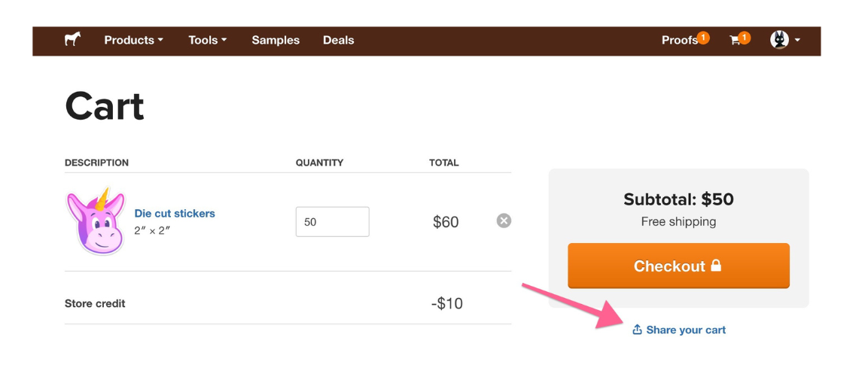The width and height of the screenshot is (868, 389).
Task: Click the quantity field showing 50
Action: point(332,222)
